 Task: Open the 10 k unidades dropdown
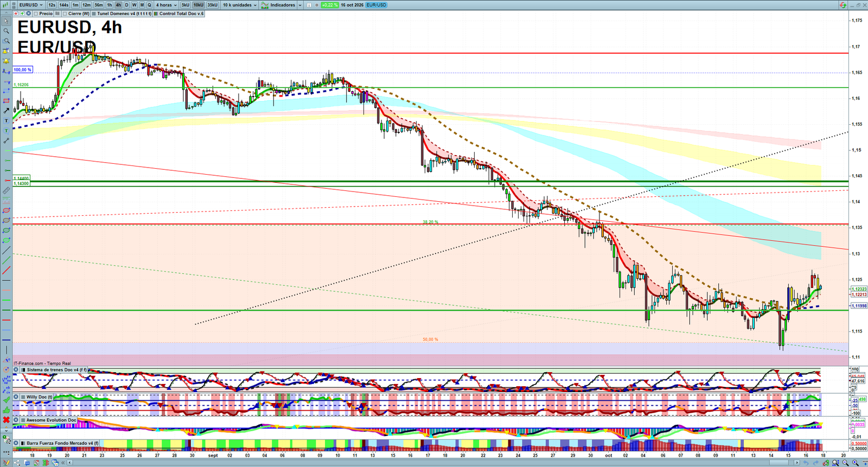(239, 5)
